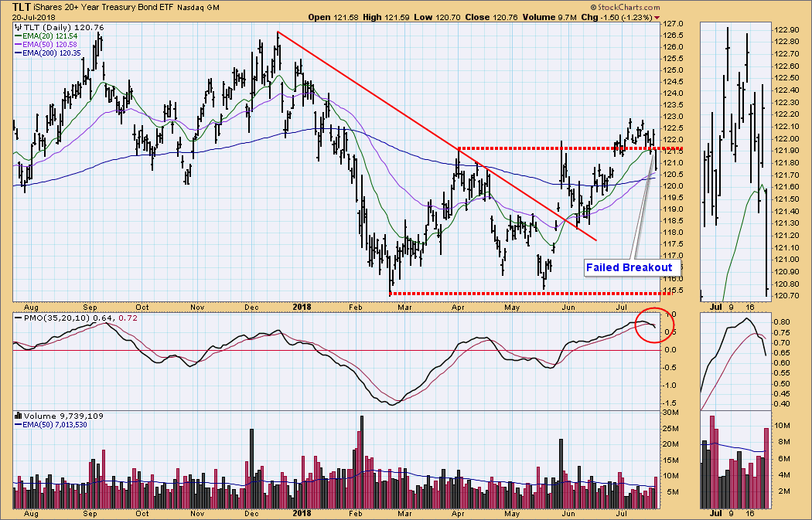
Task: Click the iShares 20+ Year Treasury Bond ETF title
Action: tap(104, 8)
